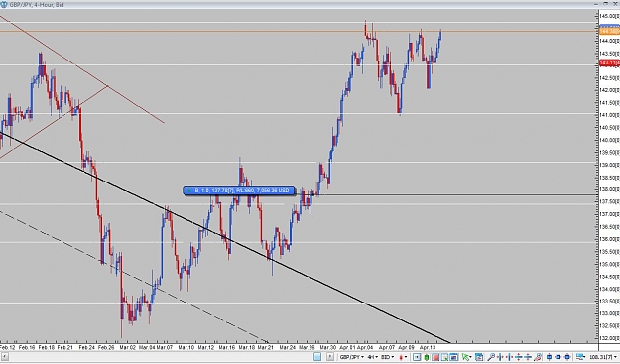Click the framed-dot icon after the candle dropdown
The height and width of the screenshot is (364, 620).
click(x=417, y=357)
